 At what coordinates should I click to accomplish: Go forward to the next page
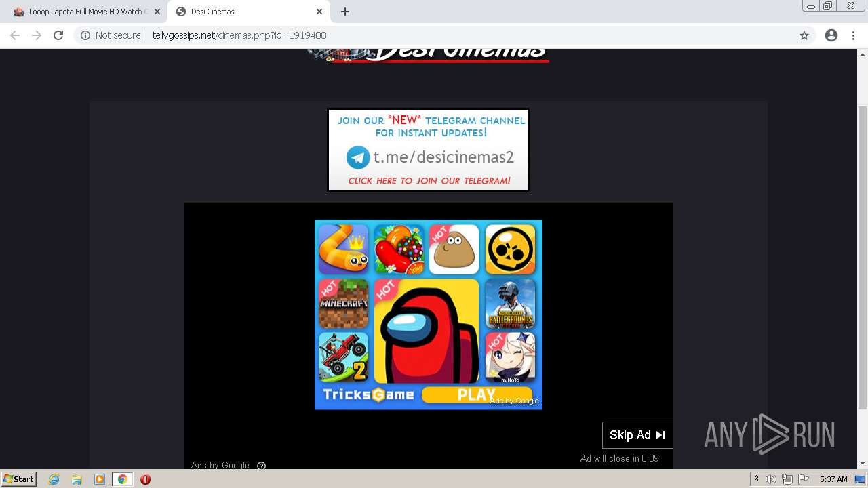point(37,35)
